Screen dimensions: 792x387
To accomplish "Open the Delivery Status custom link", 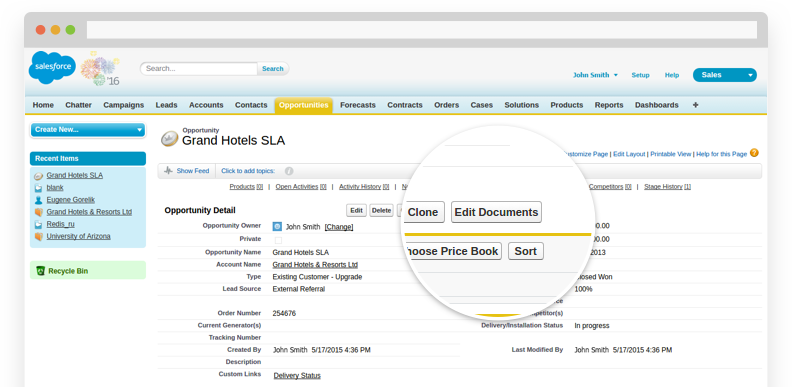I will [297, 375].
